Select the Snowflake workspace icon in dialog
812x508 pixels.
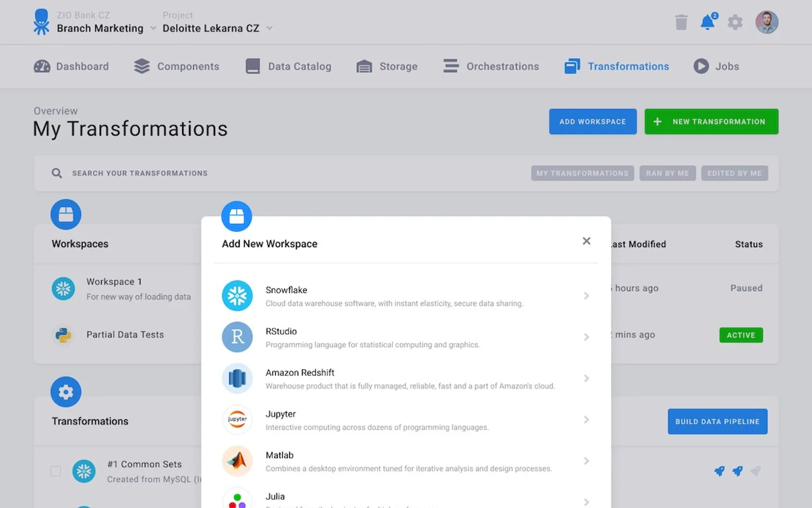(237, 296)
